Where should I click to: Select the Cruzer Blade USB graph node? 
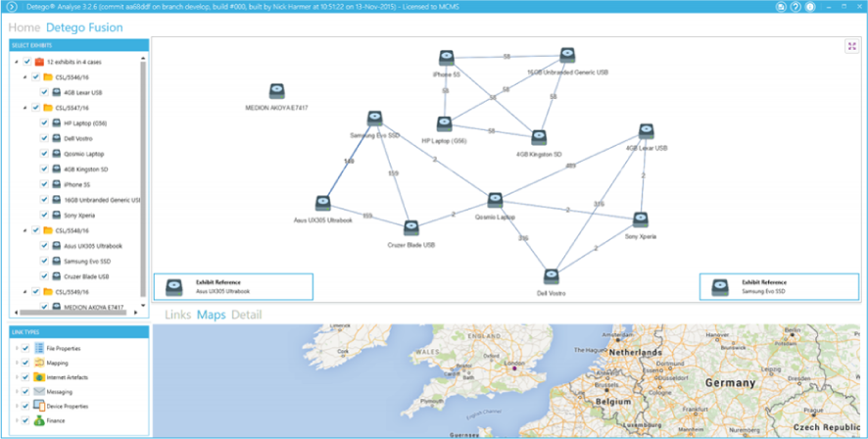click(x=411, y=228)
